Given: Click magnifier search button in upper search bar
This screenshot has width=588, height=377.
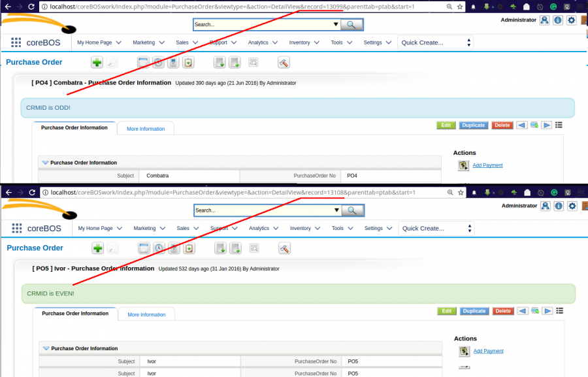Looking at the screenshot, I should point(351,24).
